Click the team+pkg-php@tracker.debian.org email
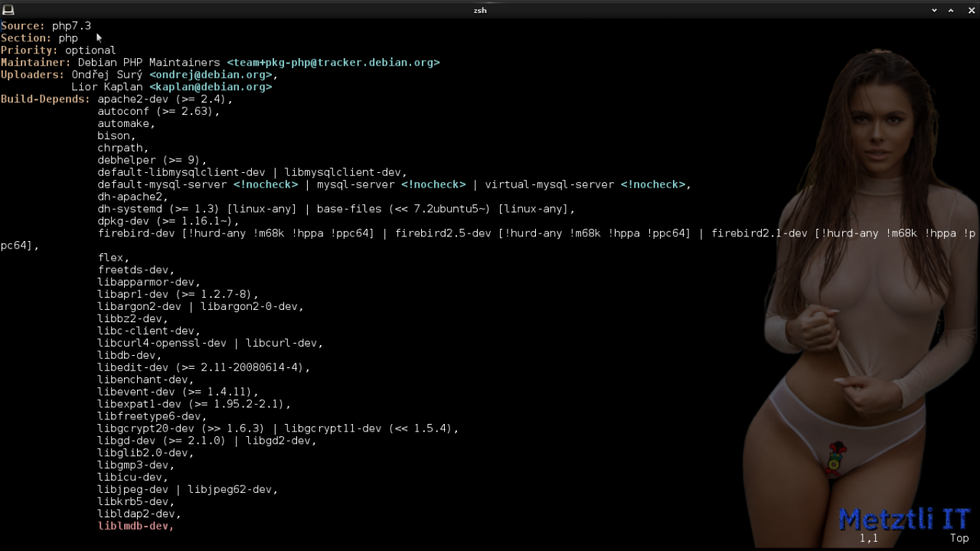The width and height of the screenshot is (980, 551). [333, 63]
